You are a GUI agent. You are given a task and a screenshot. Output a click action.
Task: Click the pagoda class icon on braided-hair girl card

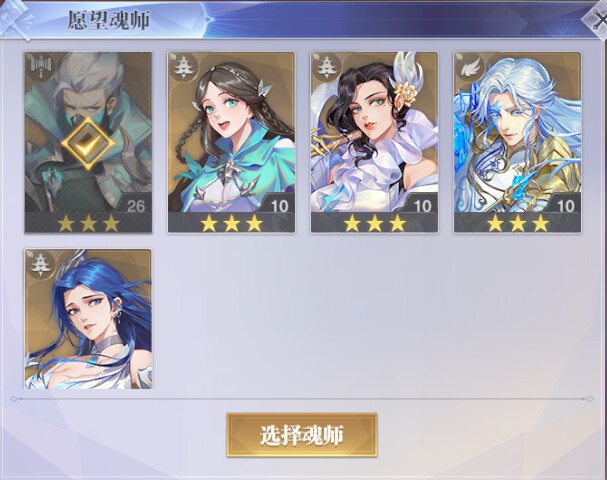[182, 67]
